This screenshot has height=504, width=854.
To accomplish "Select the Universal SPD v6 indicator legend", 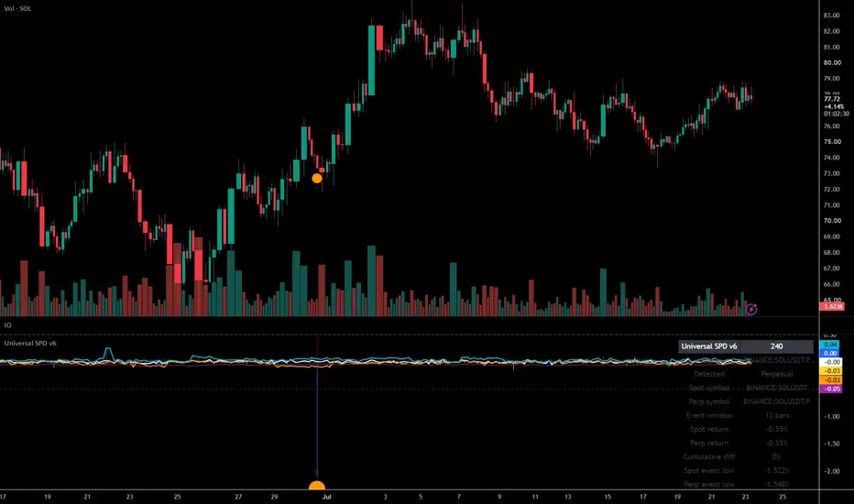I will click(30, 344).
